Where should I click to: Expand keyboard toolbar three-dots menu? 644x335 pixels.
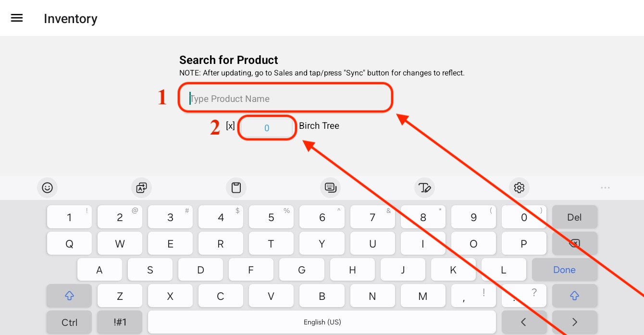(x=605, y=187)
